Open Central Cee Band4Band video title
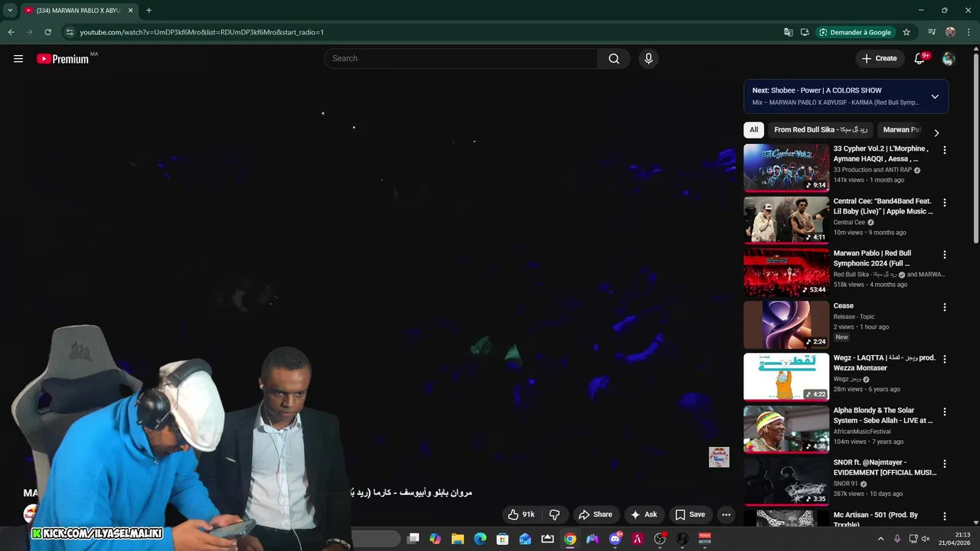This screenshot has height=551, width=980. [883, 206]
